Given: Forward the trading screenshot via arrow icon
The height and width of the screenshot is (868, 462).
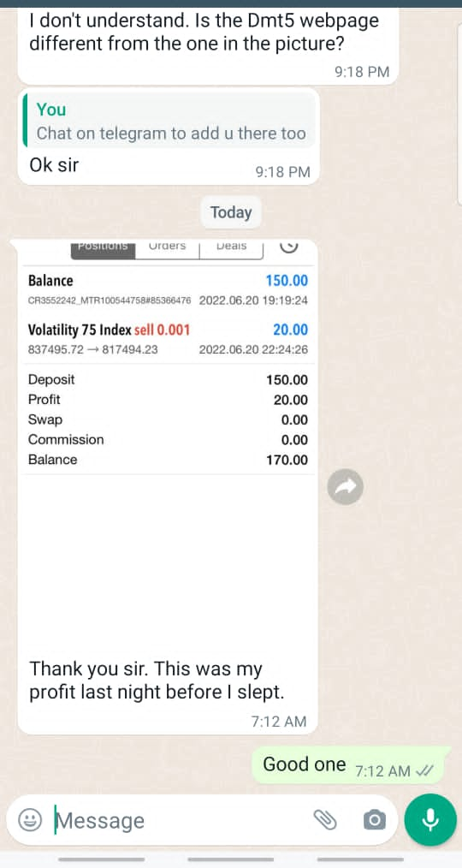Looking at the screenshot, I should [345, 486].
